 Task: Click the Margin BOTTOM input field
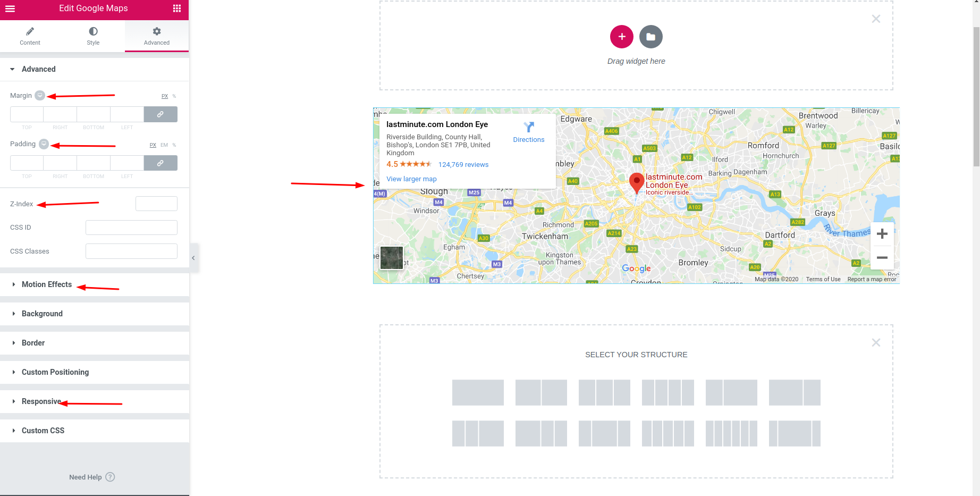coord(94,114)
